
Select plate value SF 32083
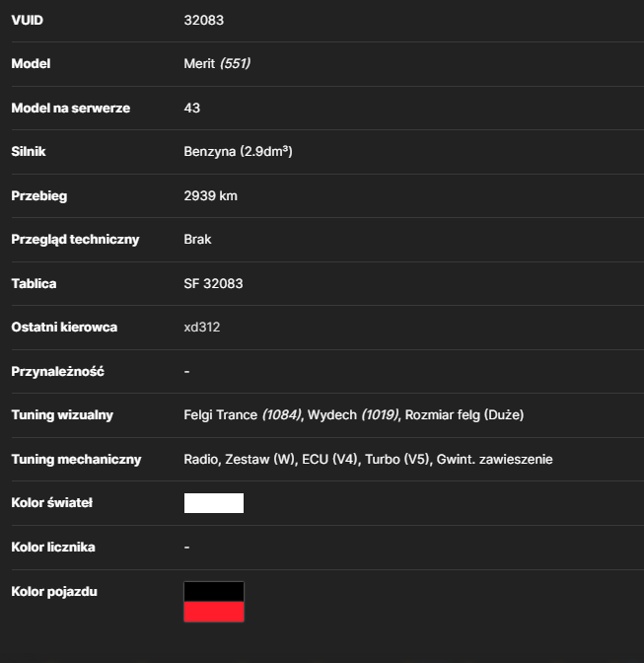tap(213, 283)
